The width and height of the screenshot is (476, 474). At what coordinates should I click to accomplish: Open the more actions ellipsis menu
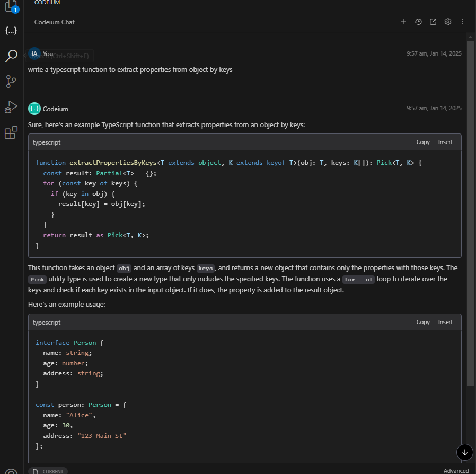(463, 22)
